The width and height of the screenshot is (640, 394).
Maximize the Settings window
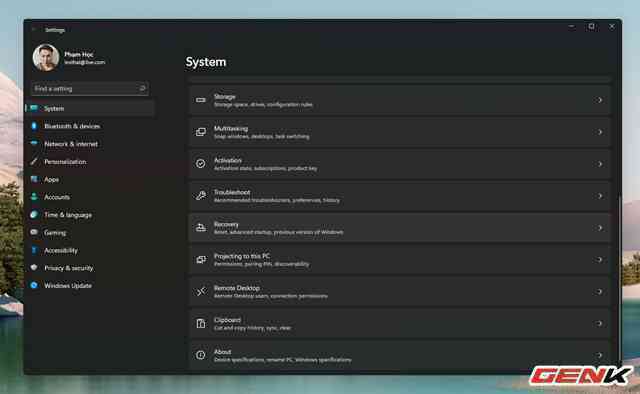click(591, 27)
